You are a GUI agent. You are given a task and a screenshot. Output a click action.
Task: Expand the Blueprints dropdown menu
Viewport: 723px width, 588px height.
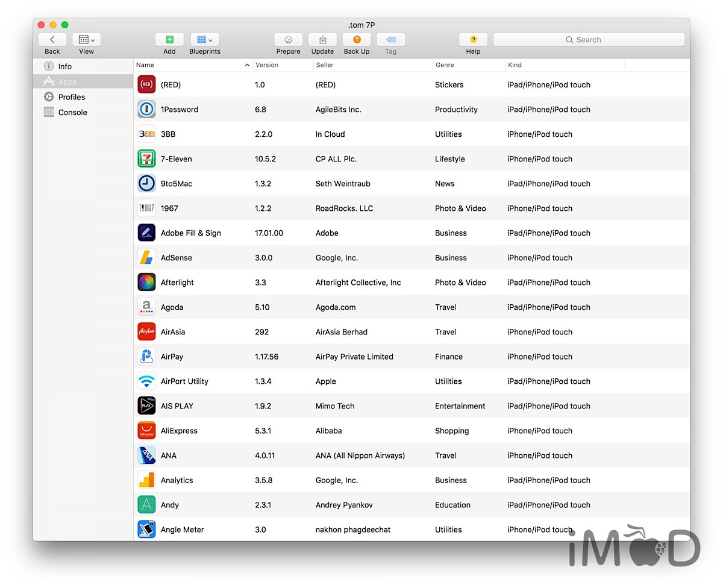[x=204, y=40]
